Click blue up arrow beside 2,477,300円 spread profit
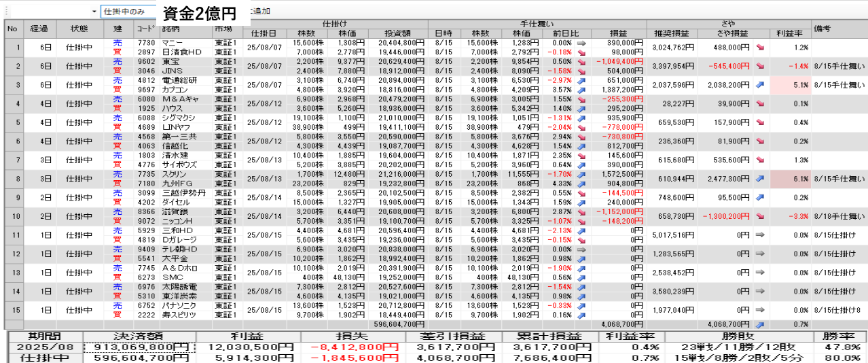The width and height of the screenshot is (868, 363). 759,179
